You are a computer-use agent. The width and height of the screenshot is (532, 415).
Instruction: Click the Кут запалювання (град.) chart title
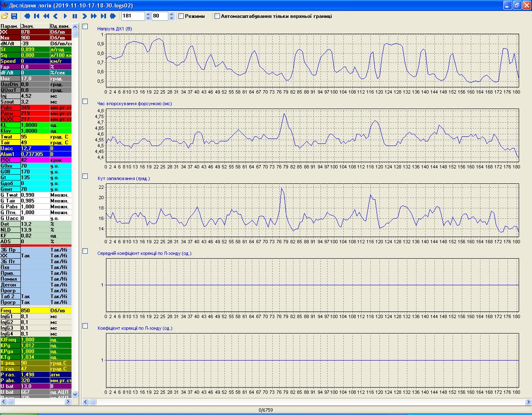[123, 178]
